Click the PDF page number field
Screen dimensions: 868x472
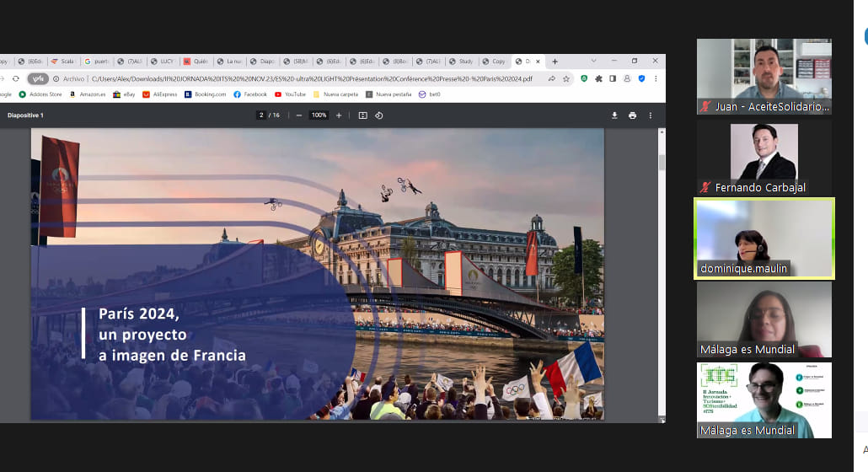coord(260,115)
